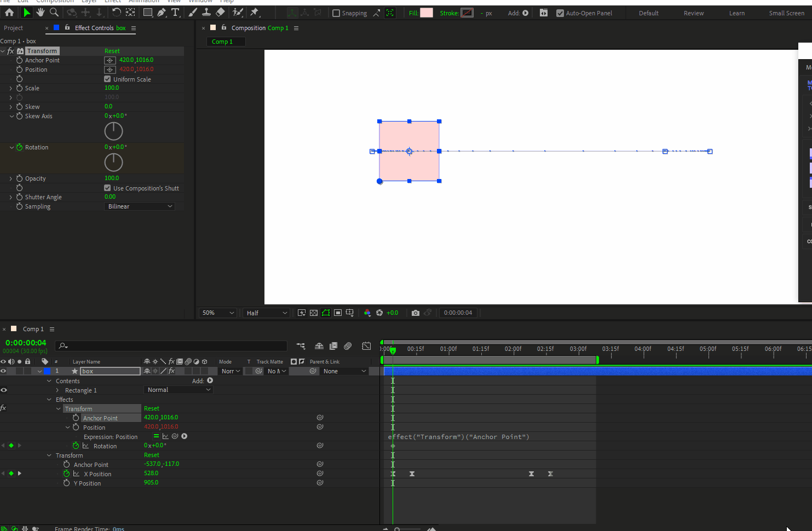Open Fill color swatch
Image resolution: width=812 pixels, height=531 pixels.
(x=427, y=13)
